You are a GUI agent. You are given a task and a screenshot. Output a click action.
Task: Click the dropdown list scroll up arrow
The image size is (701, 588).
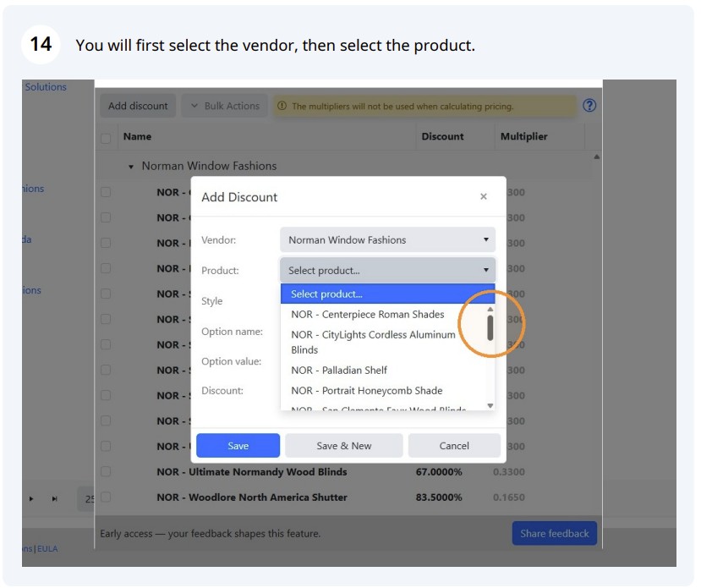[490, 309]
